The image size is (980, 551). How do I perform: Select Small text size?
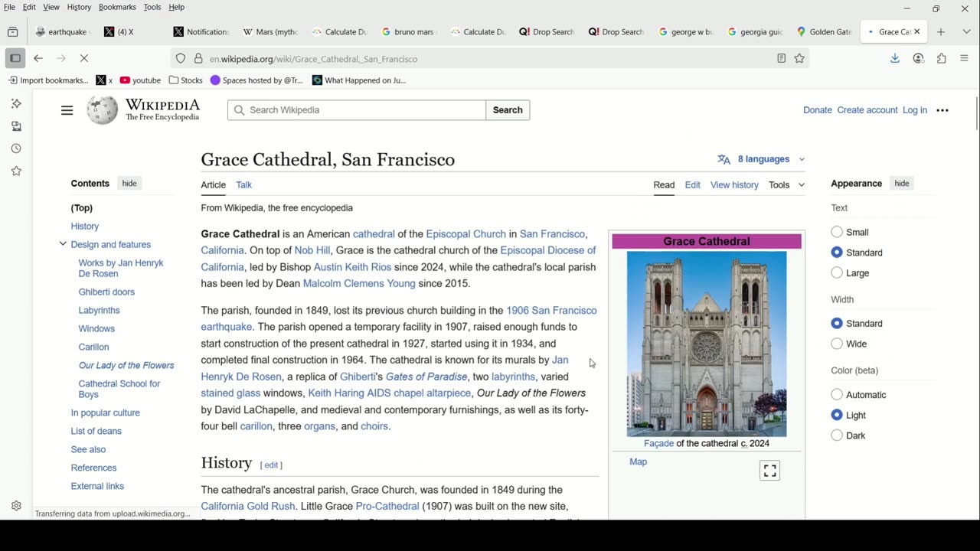(837, 232)
